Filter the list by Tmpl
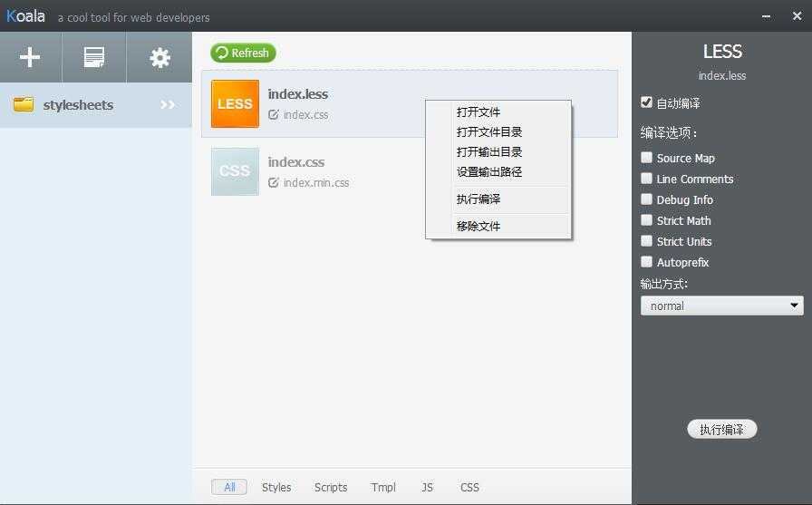The height and width of the screenshot is (505, 812). click(383, 488)
